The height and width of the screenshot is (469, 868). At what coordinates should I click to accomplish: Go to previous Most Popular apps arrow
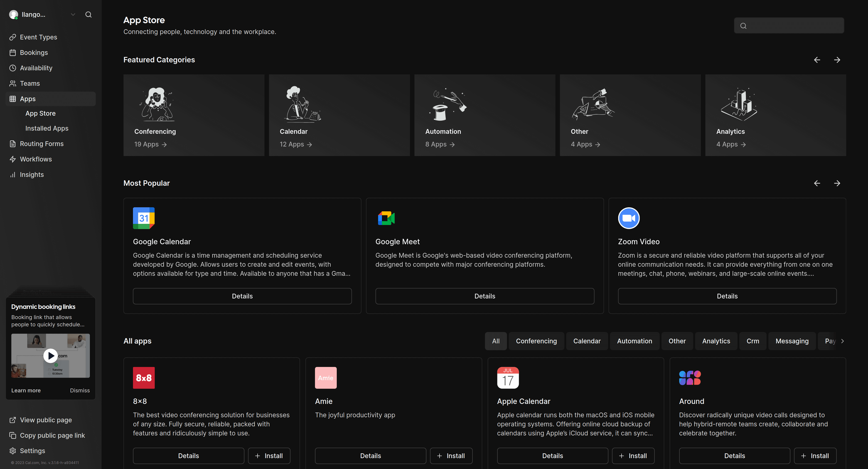click(817, 183)
